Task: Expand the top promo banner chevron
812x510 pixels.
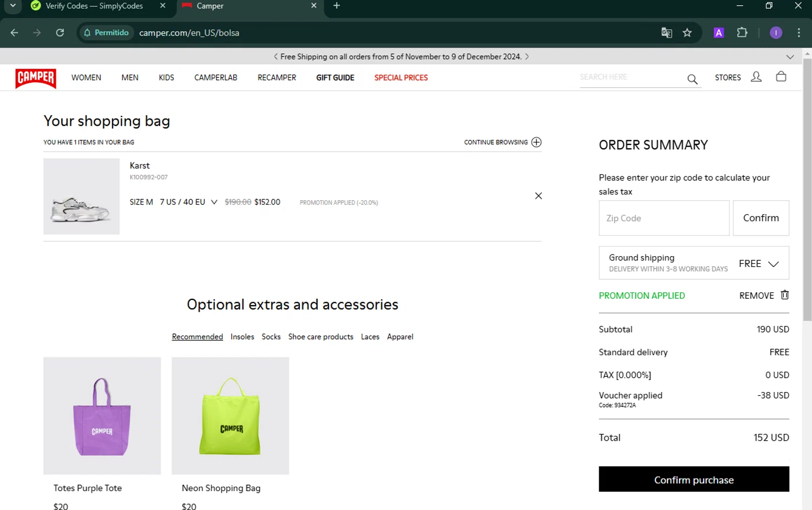Action: coord(790,57)
